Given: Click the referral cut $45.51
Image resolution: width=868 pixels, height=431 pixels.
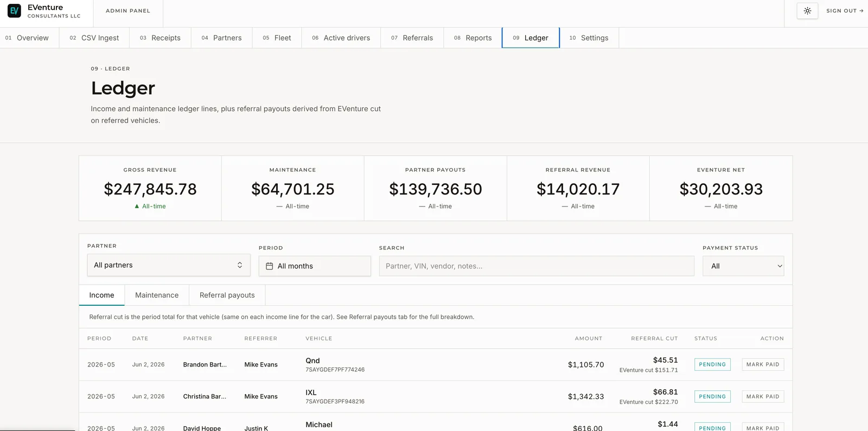Looking at the screenshot, I should pyautogui.click(x=666, y=360).
